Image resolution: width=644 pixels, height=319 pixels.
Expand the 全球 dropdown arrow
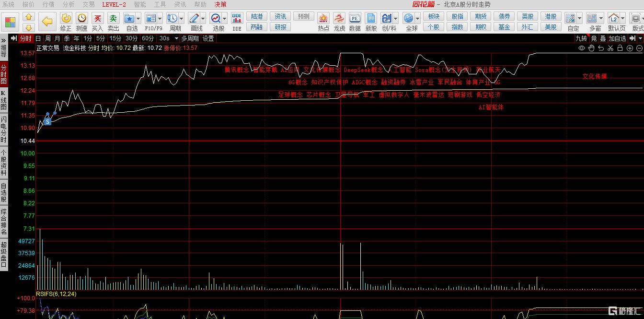(418, 19)
